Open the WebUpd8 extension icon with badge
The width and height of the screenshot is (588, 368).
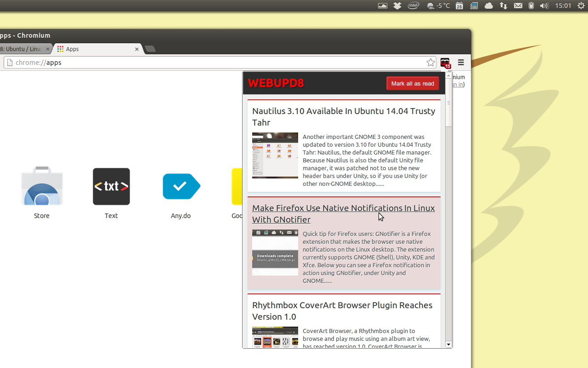[445, 63]
